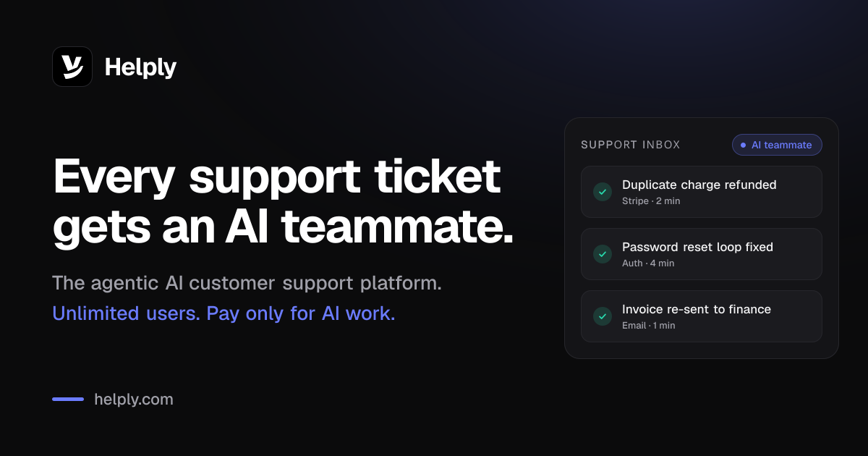Click the green checkmark beside Password reset loop fixed
868x456 pixels.
603,254
